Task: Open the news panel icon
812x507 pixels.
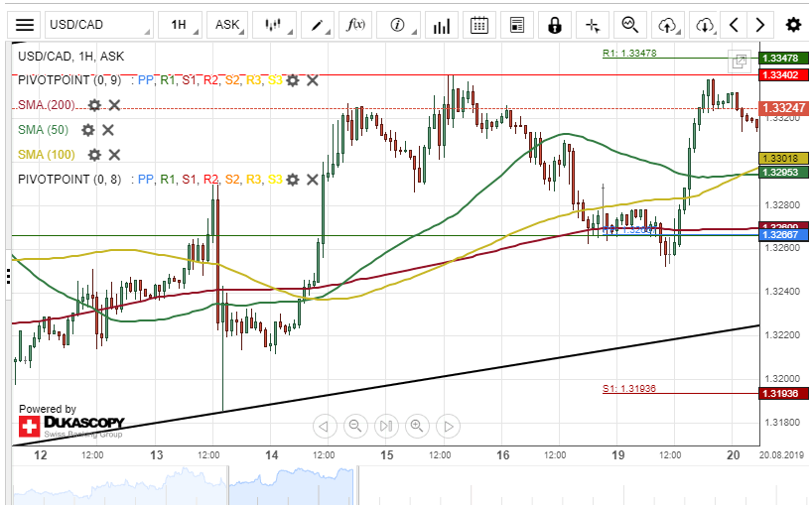Action: coord(517,25)
